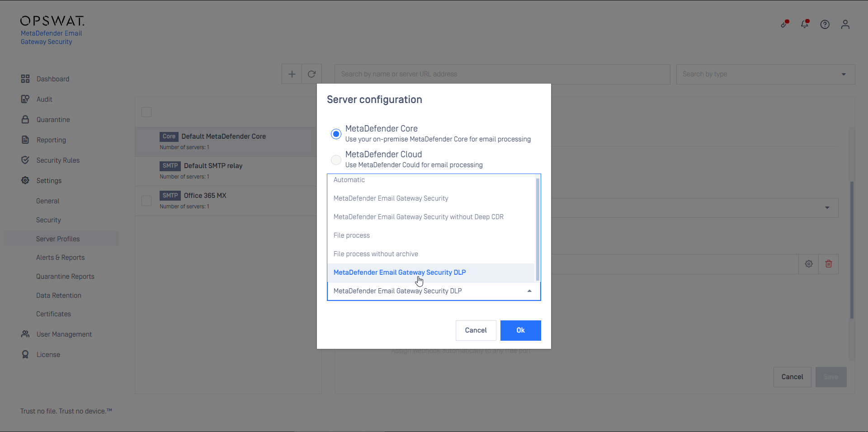Select the MetaDefender Cloud radio button
Screen dimensions: 868x432
(x=336, y=160)
